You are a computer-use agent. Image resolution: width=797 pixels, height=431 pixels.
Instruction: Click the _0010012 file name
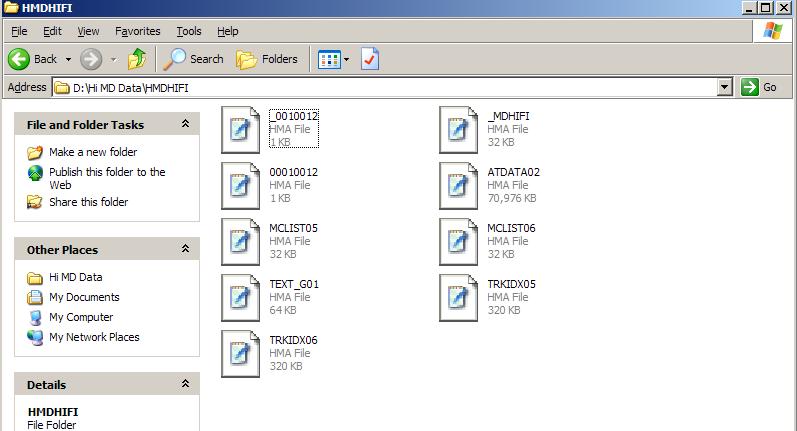(x=294, y=116)
